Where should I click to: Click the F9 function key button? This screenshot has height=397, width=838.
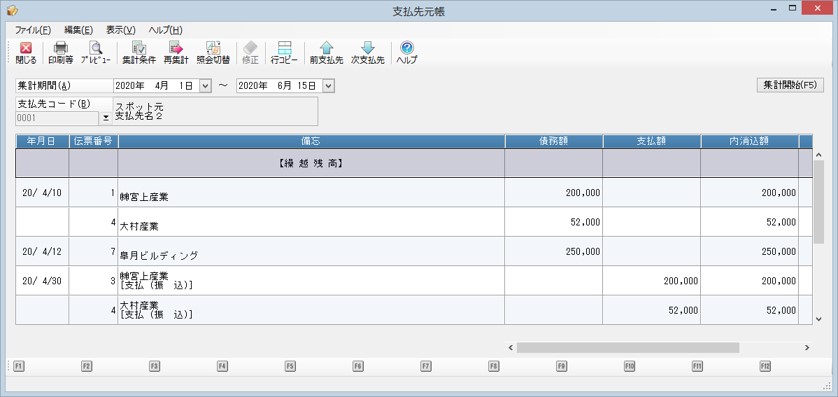click(562, 366)
